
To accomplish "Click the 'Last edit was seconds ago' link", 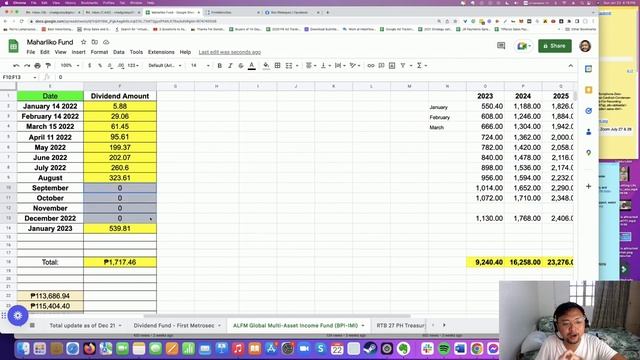I will (x=230, y=52).
